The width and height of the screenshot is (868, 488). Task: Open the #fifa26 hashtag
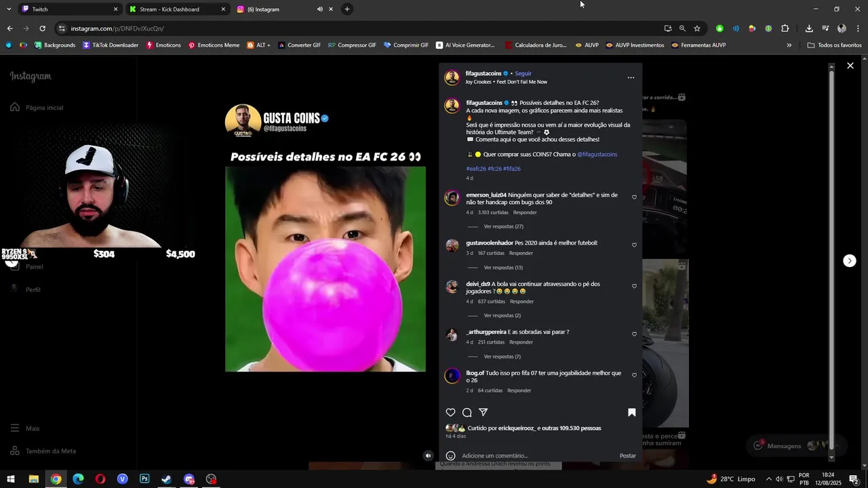click(x=512, y=169)
